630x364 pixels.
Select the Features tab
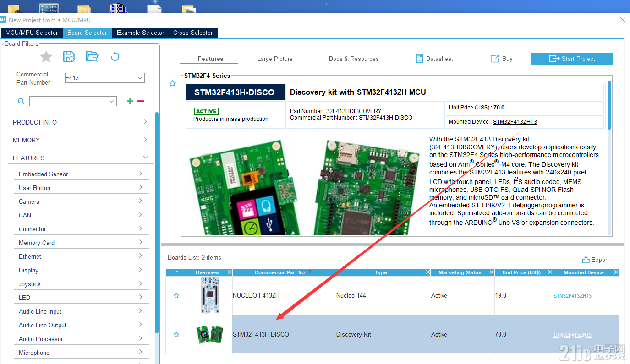tap(210, 59)
